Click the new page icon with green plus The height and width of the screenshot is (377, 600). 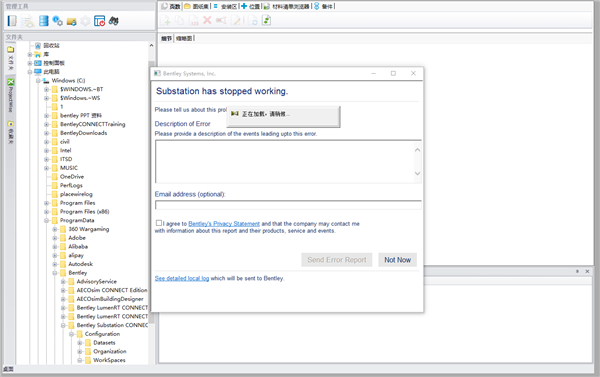[x=166, y=20]
